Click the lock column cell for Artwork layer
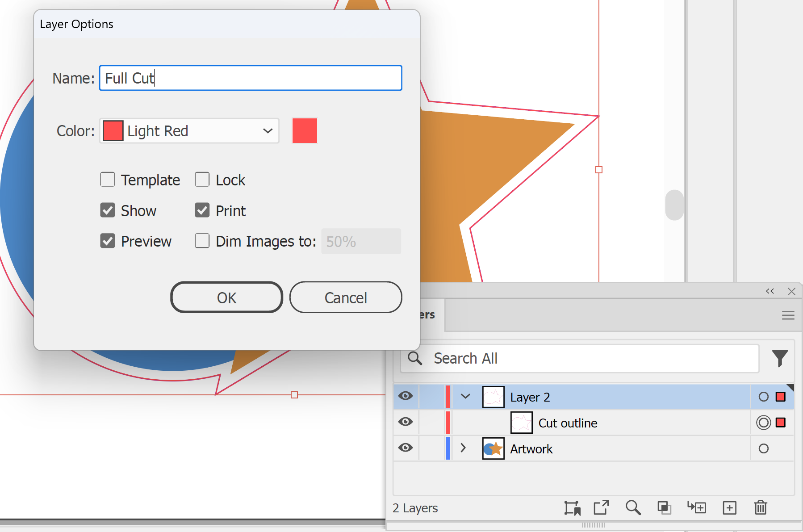Image resolution: width=803 pixels, height=532 pixels. point(432,448)
